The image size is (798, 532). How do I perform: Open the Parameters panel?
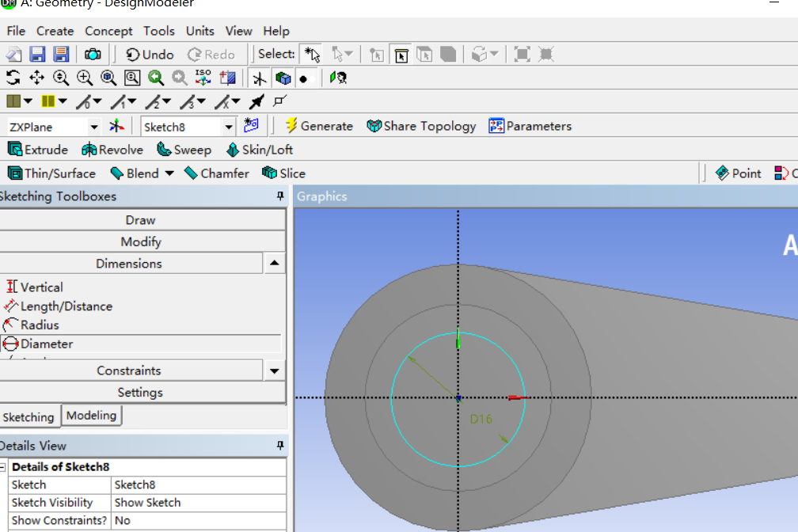click(x=530, y=126)
